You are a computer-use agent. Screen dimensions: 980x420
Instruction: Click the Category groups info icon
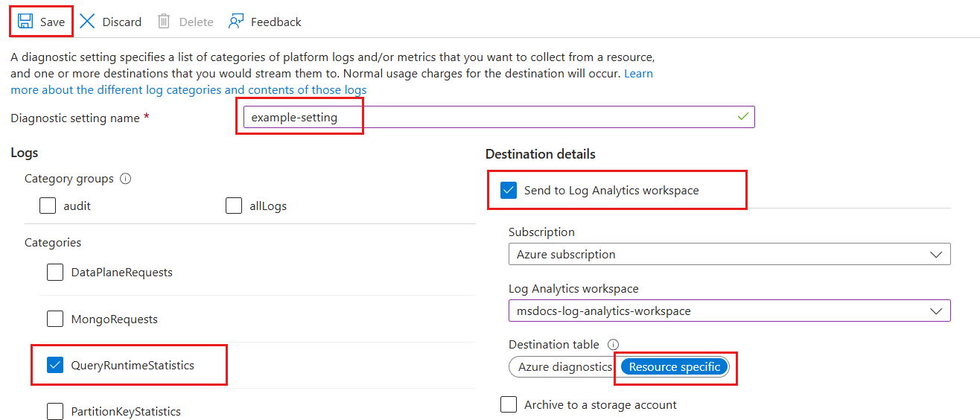click(x=126, y=179)
